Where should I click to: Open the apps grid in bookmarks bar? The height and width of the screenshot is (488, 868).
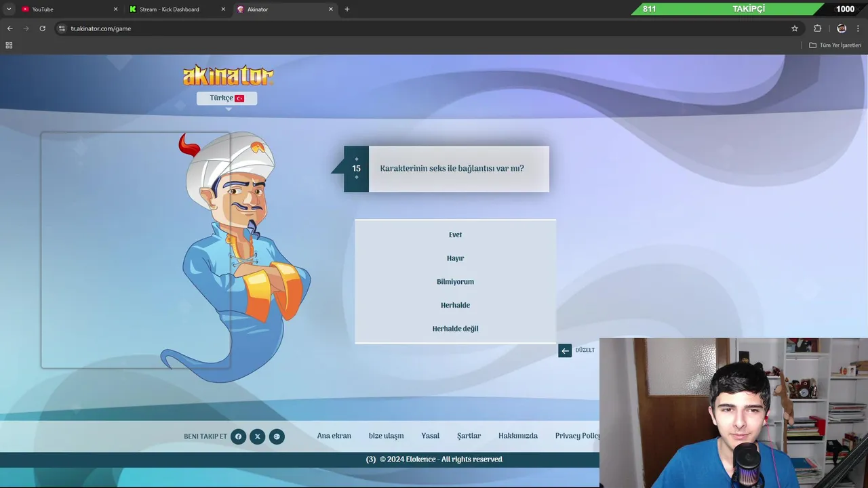pyautogui.click(x=9, y=45)
